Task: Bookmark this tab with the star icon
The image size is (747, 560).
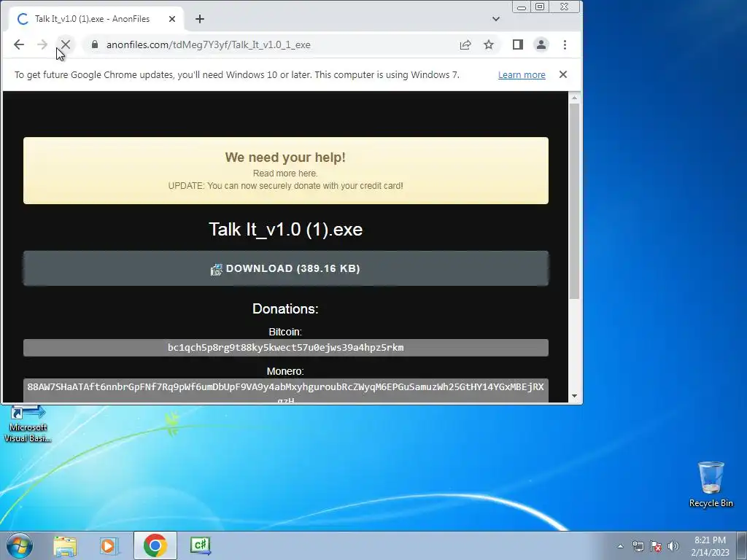Action: 488,44
